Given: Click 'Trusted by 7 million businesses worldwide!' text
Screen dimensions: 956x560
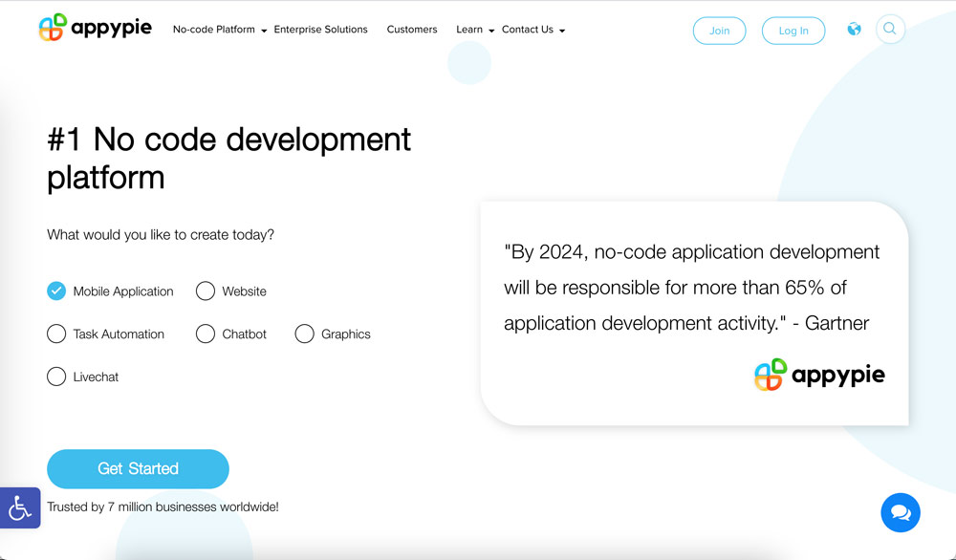Looking at the screenshot, I should [x=163, y=506].
